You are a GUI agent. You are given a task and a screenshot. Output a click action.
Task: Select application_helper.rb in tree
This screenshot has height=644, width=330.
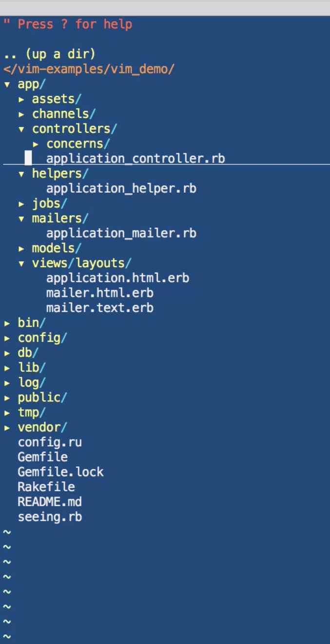[121, 188]
